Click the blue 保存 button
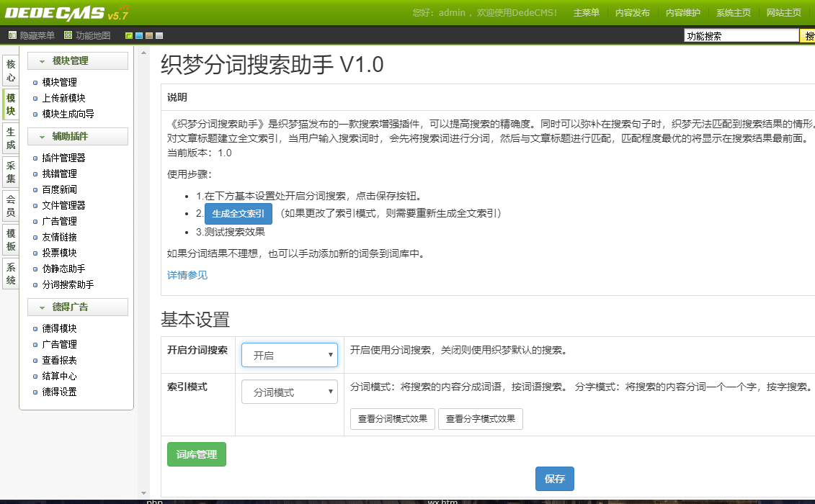815x504 pixels. tap(555, 479)
